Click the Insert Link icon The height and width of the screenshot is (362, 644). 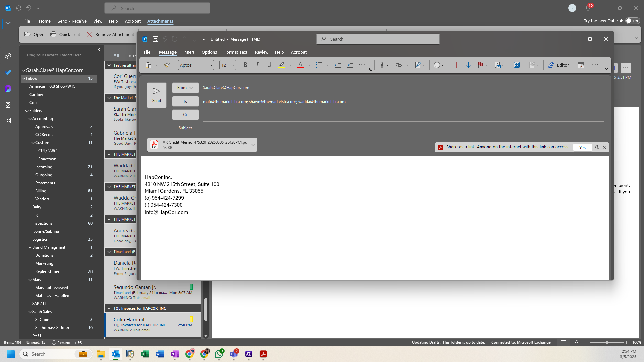pos(399,65)
